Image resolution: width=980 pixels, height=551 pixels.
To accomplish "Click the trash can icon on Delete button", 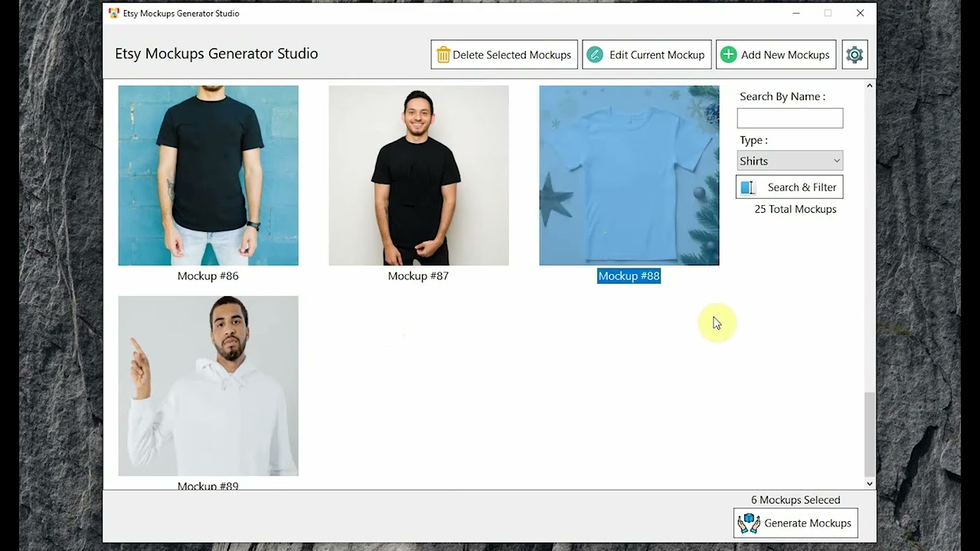I will [x=443, y=54].
